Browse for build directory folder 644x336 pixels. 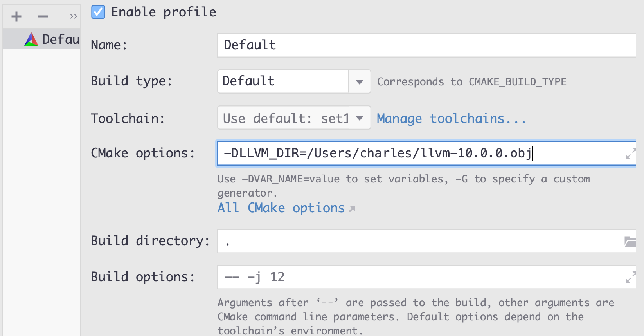coord(630,242)
